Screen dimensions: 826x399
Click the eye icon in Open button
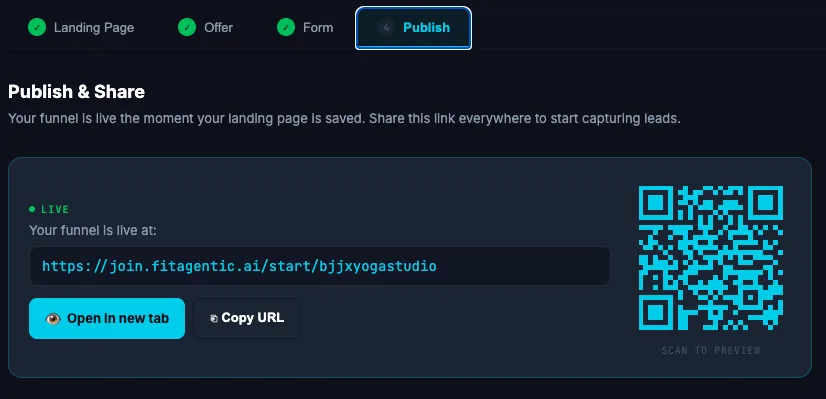(53, 318)
